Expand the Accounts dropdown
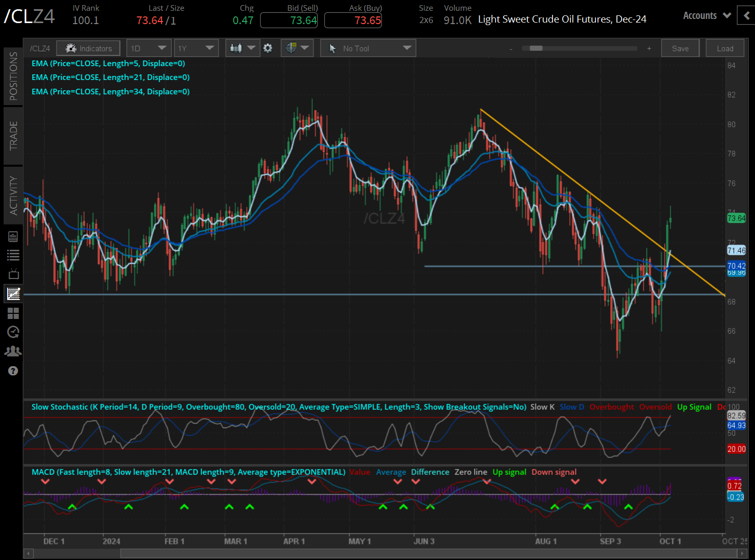The image size is (755, 560). pyautogui.click(x=706, y=15)
